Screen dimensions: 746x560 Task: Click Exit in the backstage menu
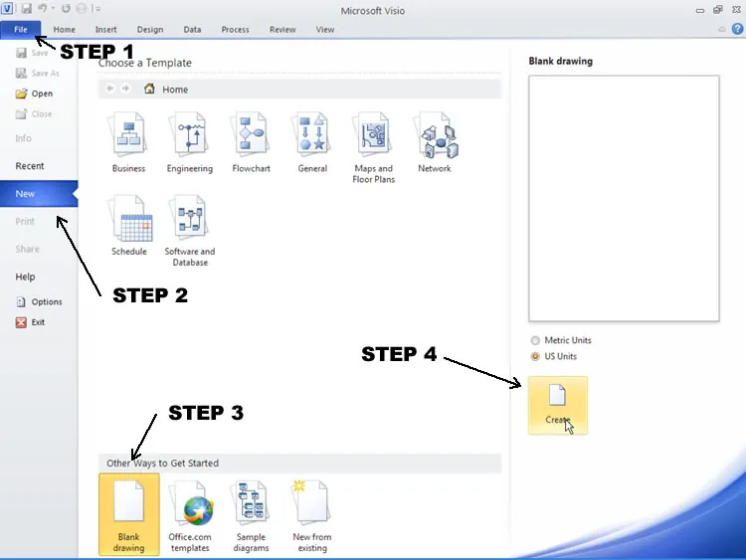pyautogui.click(x=30, y=322)
